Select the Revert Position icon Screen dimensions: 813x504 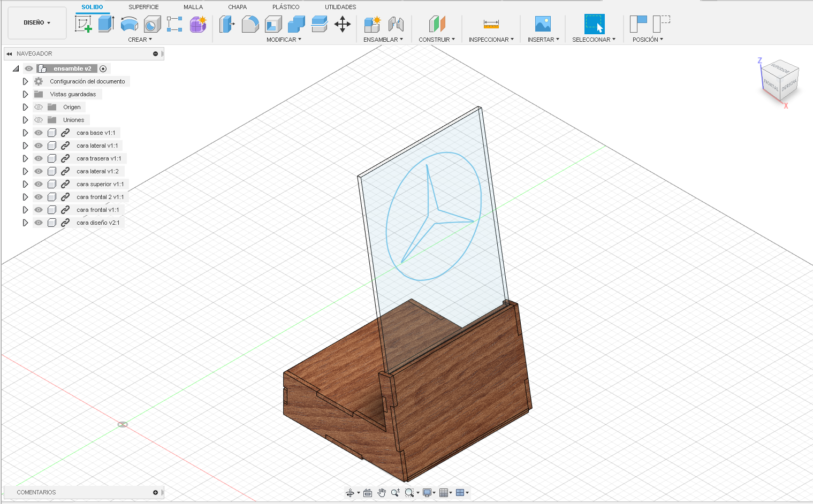tap(662, 24)
